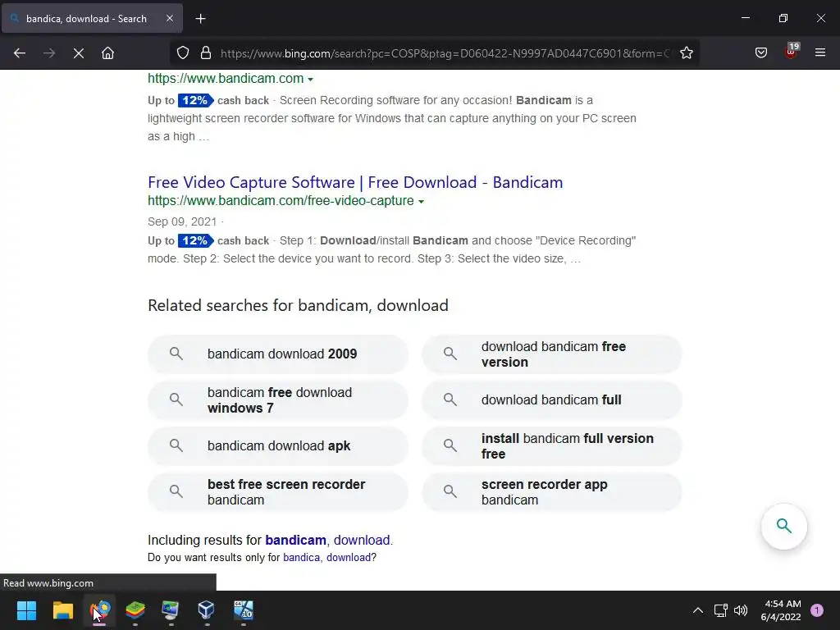Viewport: 840px width, 630px height.
Task: Search for download bandicam free version
Action: click(552, 354)
